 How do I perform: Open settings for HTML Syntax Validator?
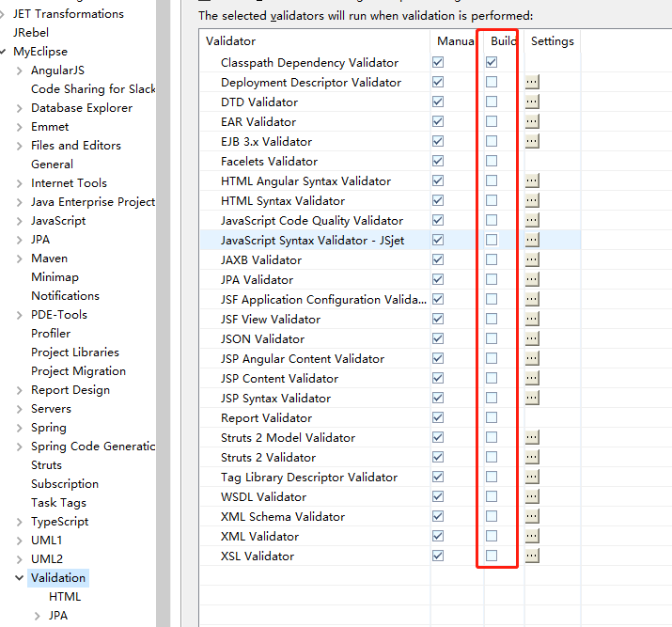tap(532, 200)
